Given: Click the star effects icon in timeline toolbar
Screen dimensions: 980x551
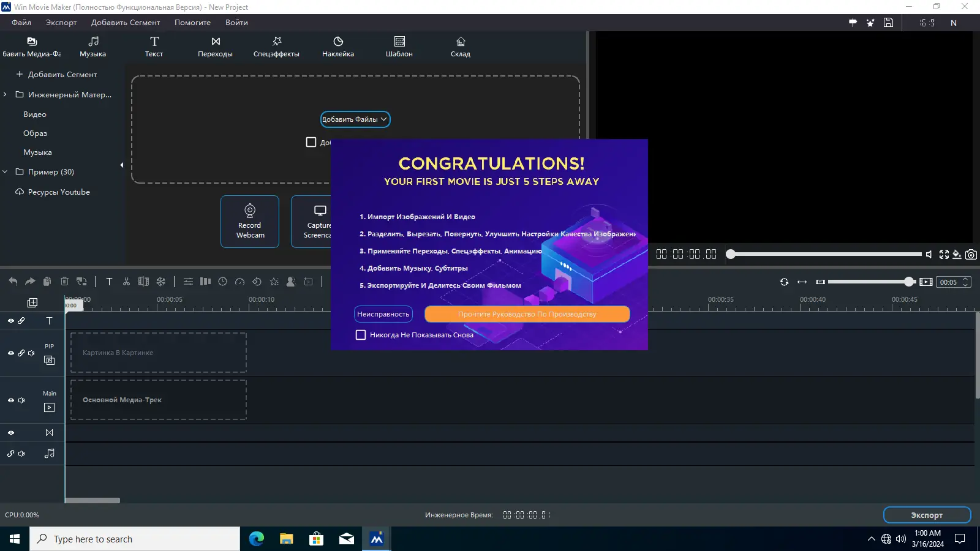Looking at the screenshot, I should [274, 282].
